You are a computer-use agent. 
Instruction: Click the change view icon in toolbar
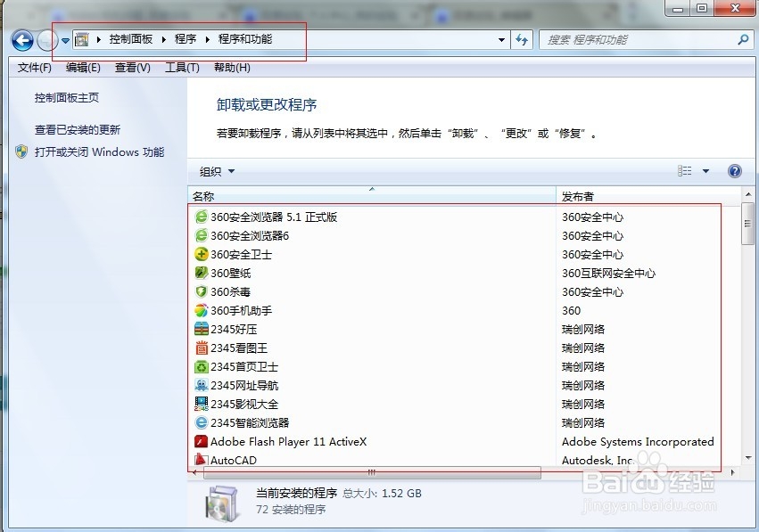684,171
